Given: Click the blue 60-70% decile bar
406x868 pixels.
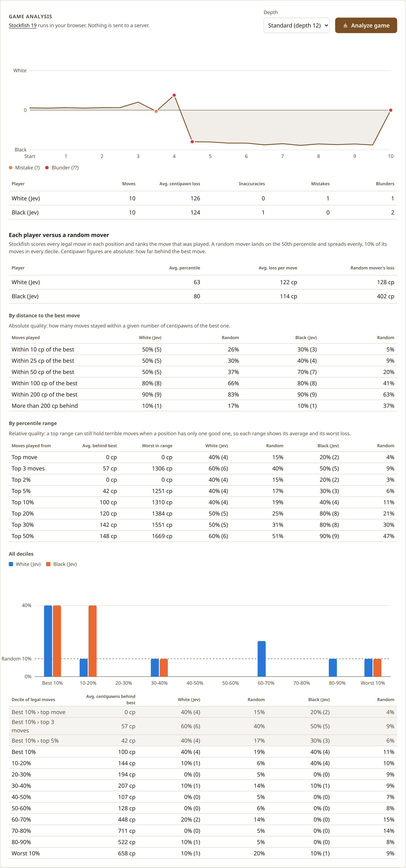Looking at the screenshot, I should tap(262, 658).
